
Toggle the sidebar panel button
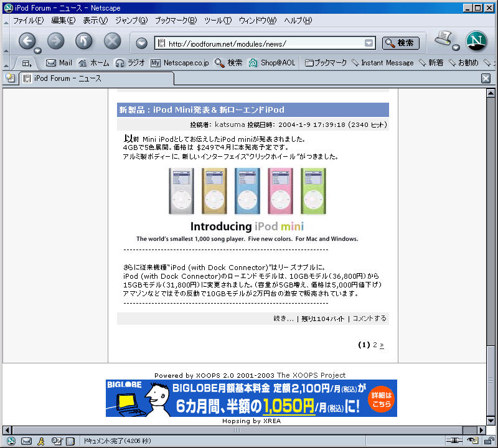(x=26, y=63)
